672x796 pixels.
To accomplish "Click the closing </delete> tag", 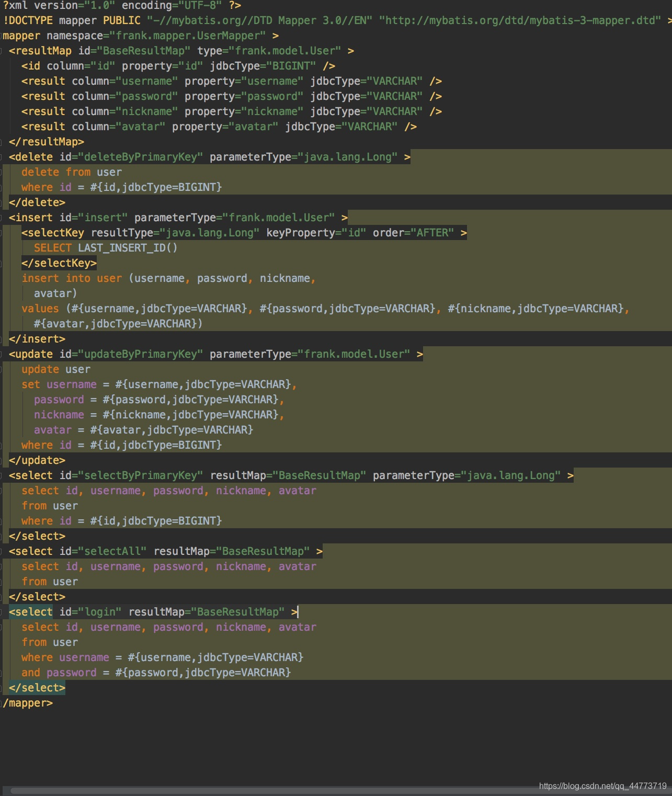I will (37, 202).
